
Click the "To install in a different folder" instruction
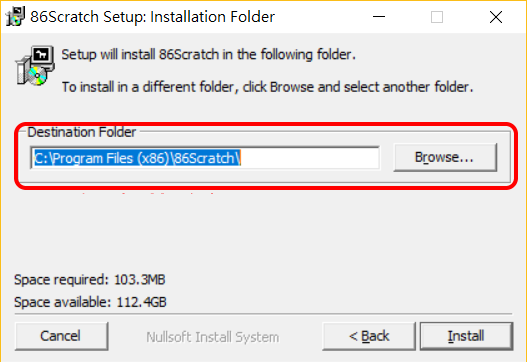coord(268,87)
